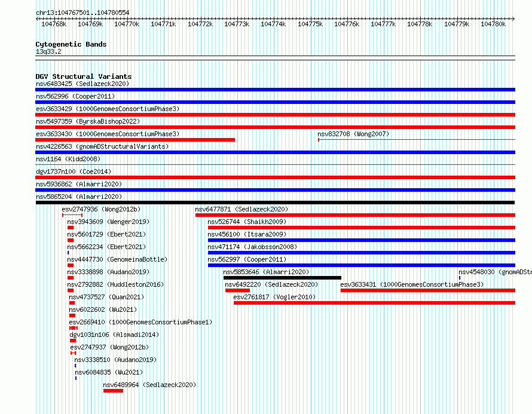Select the nsv5936862 (Almarri2020) label

point(79,184)
